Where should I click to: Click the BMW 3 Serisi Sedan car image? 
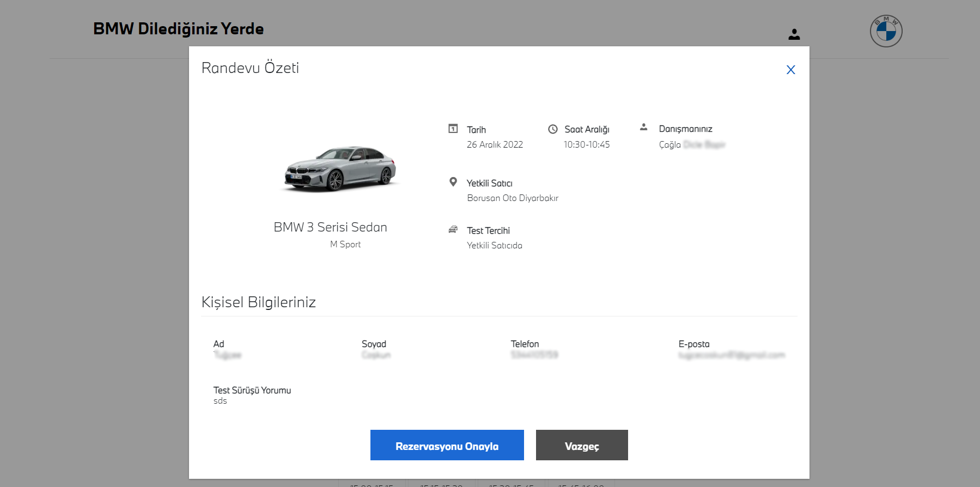340,169
